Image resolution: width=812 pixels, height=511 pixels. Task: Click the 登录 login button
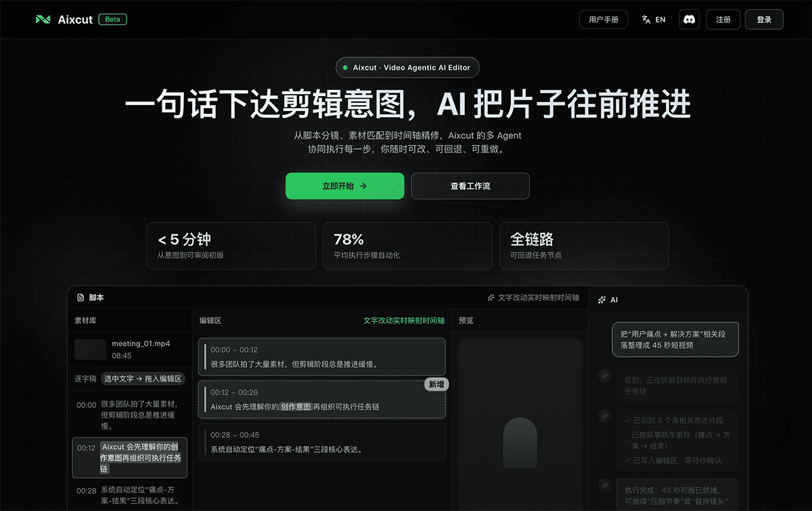click(x=764, y=20)
